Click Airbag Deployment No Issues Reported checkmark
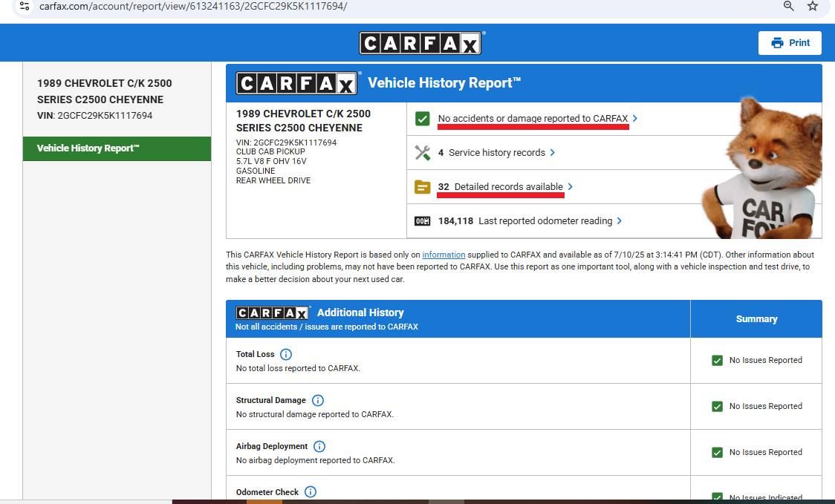This screenshot has width=835, height=504. (x=718, y=452)
